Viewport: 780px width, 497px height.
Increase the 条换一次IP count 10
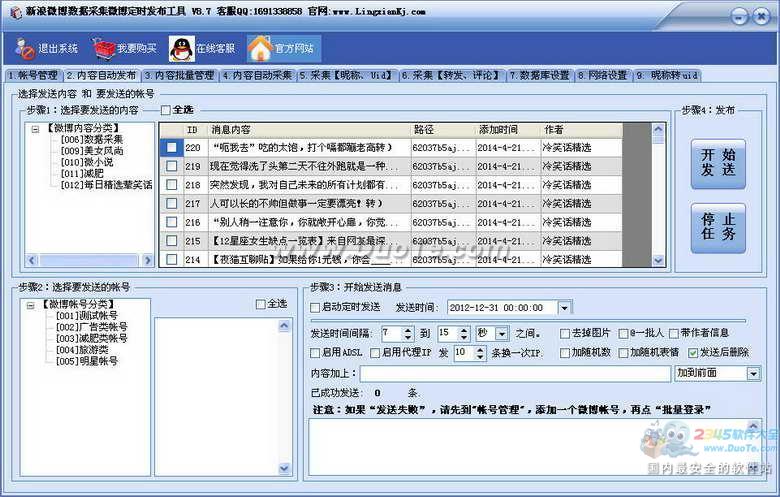click(x=480, y=349)
